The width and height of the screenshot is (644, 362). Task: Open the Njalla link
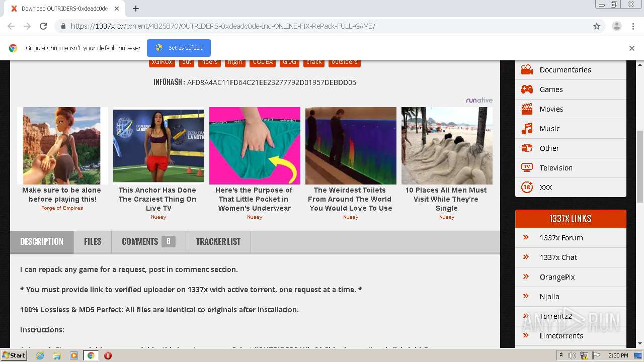(549, 297)
